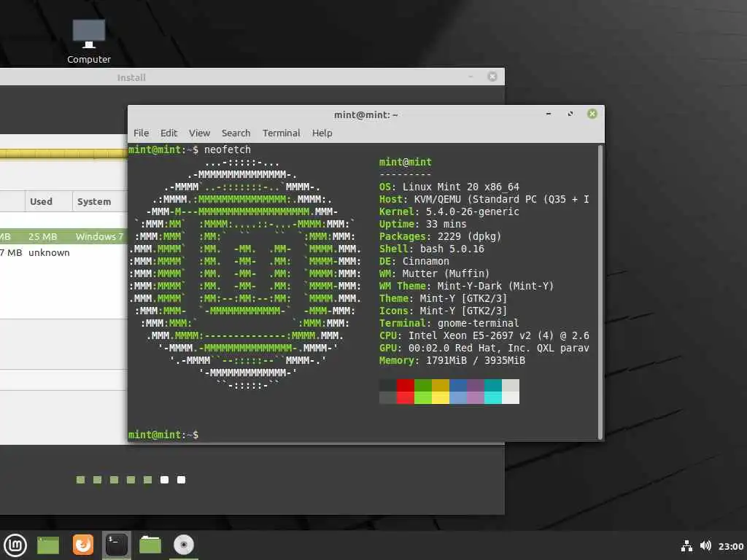747x560 pixels.
Task: Click the purple block in neofetch palette
Action: [x=476, y=385]
